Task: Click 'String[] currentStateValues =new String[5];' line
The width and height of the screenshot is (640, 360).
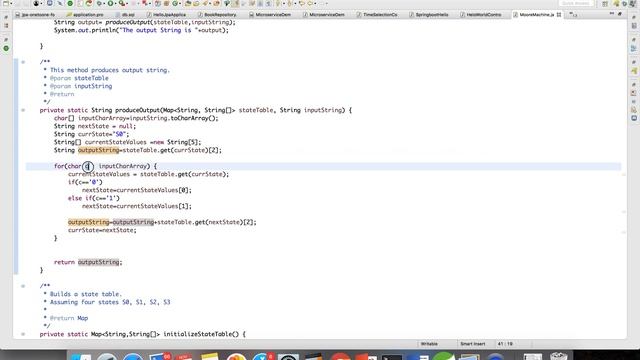Action: (x=127, y=142)
